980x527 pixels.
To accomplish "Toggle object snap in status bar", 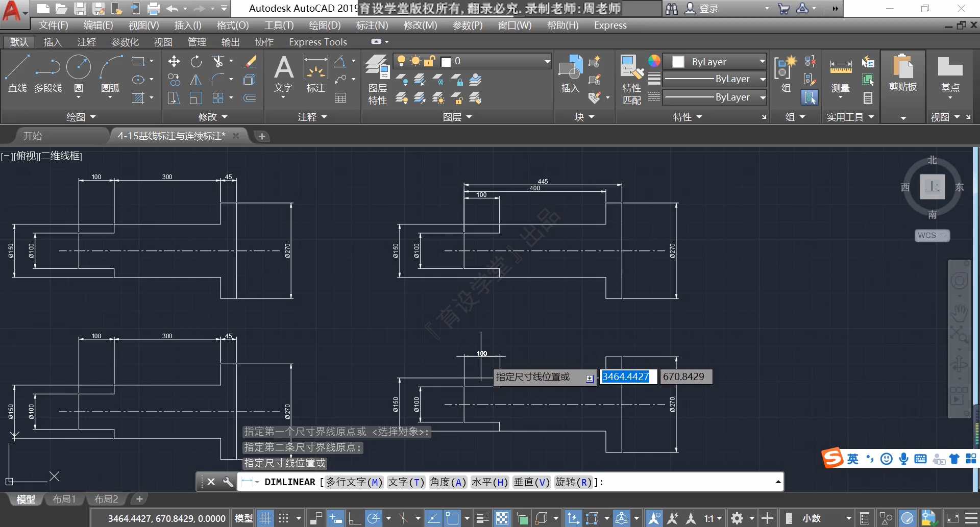I will click(452, 518).
